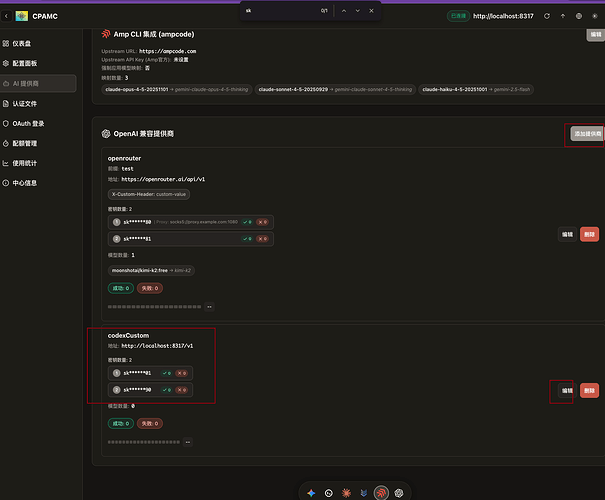Click codexCustom 失败: 0 failure badge
605x500 pixels.
tap(150, 424)
